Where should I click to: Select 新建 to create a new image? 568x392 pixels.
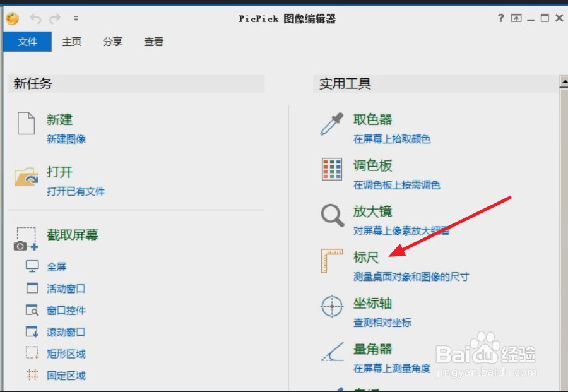(x=59, y=119)
